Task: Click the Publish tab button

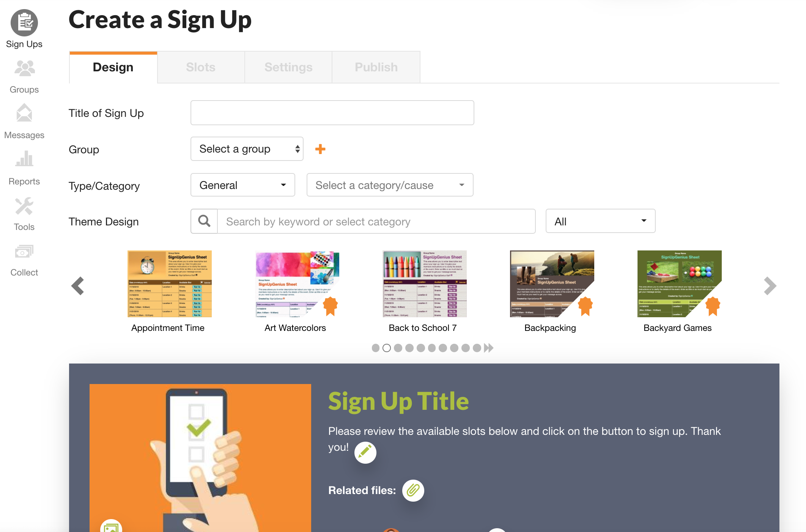Action: click(376, 66)
